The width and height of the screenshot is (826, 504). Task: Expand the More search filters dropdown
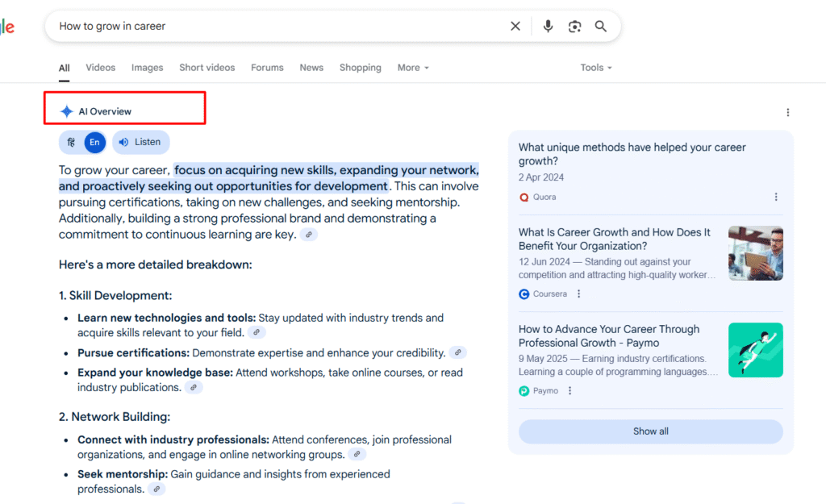point(413,68)
